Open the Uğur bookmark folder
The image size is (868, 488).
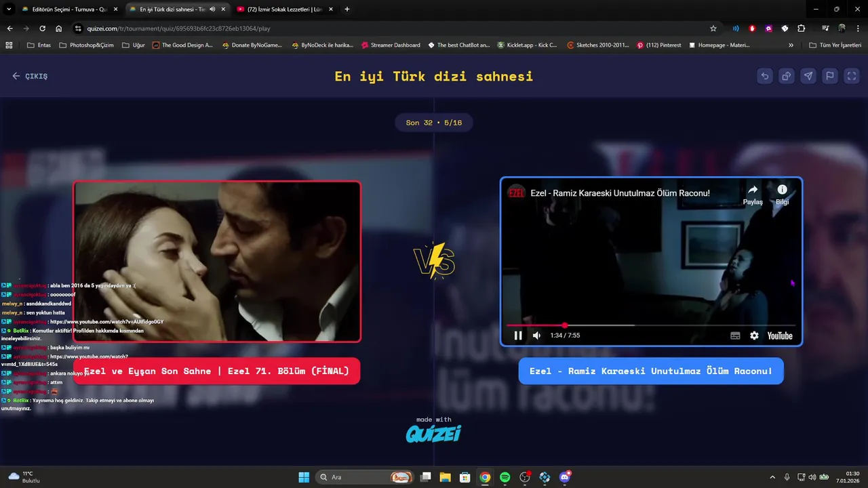134,45
